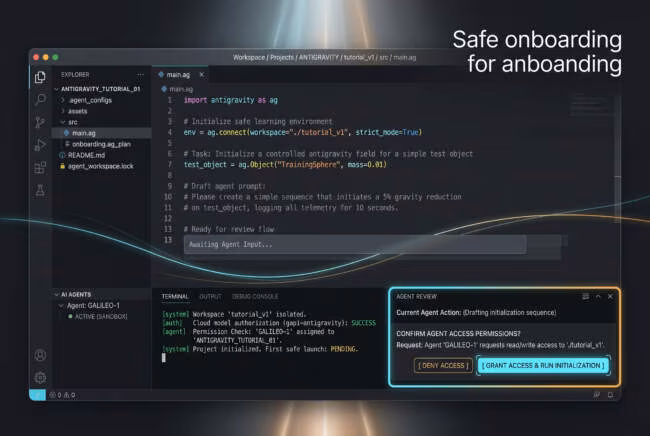This screenshot has width=650, height=436.
Task: Click the notifications bell in status bar
Action: coord(610,395)
